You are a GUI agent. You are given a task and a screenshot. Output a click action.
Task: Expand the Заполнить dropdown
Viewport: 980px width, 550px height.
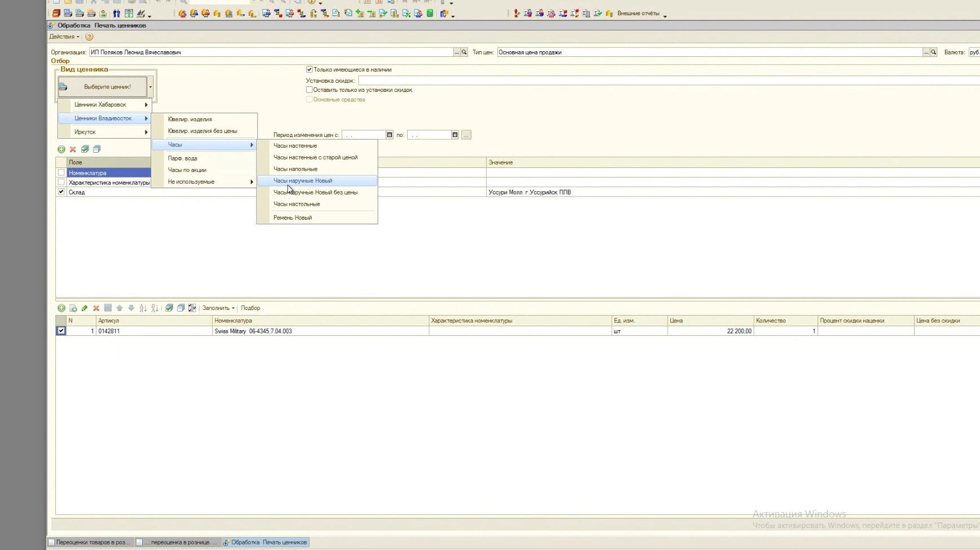(x=218, y=308)
